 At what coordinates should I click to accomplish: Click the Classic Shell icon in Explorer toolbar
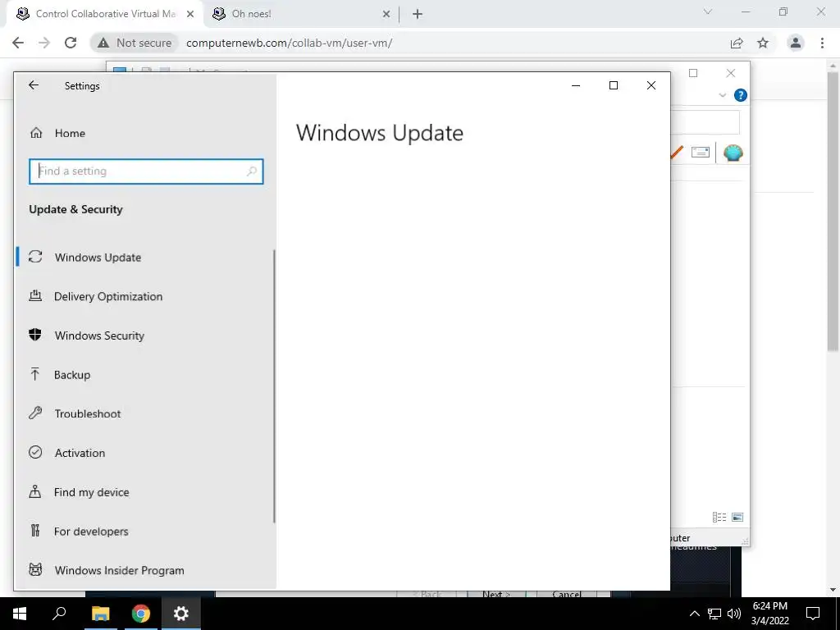[x=733, y=153]
